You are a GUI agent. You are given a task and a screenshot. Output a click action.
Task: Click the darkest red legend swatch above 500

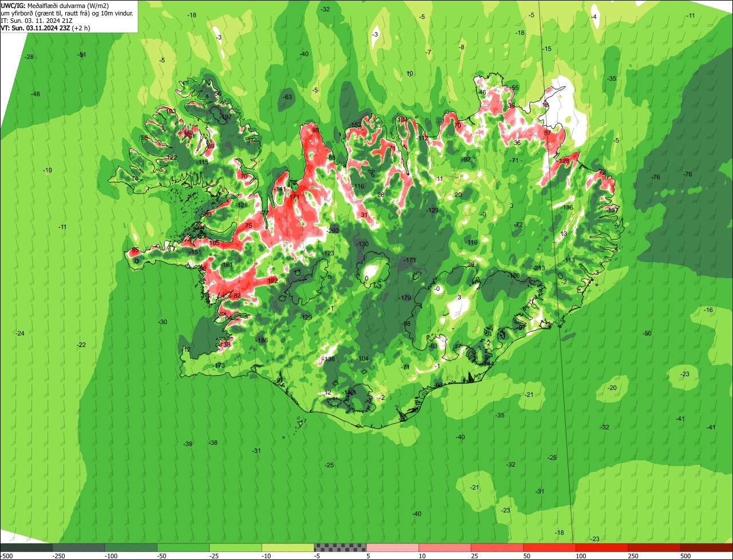pos(707,547)
